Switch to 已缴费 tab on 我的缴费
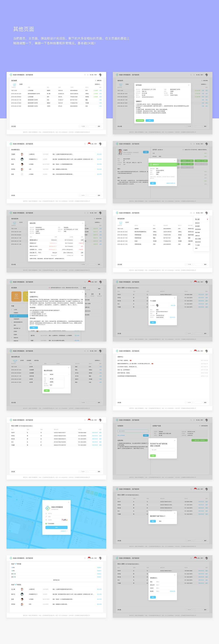Image resolution: width=219 pixels, height=644 pixels. (x=21, y=84)
